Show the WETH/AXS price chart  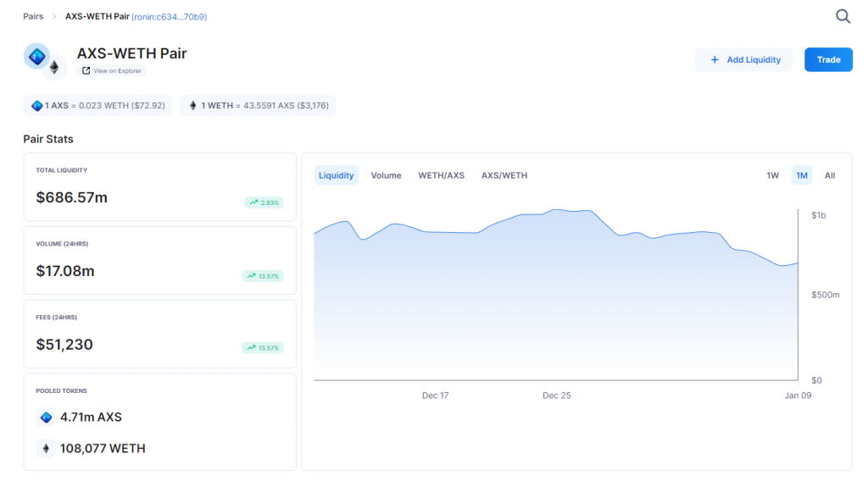click(x=441, y=175)
